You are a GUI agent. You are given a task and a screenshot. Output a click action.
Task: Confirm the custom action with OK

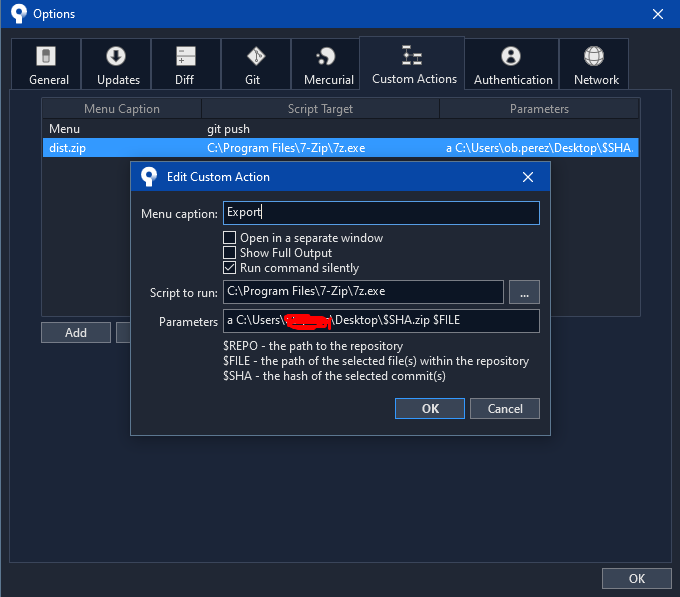tap(430, 408)
